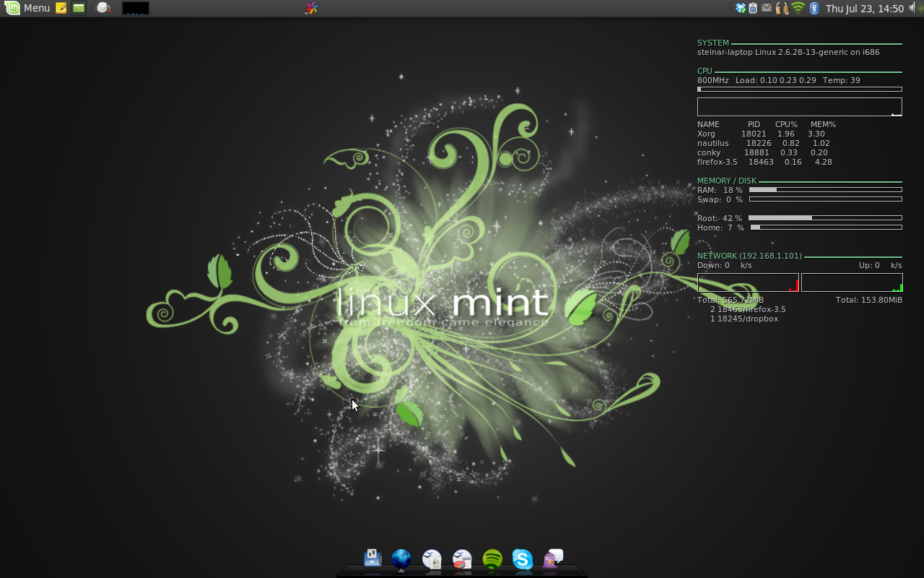
Task: Launch the Firefox globe icon in the dock
Action: point(401,559)
